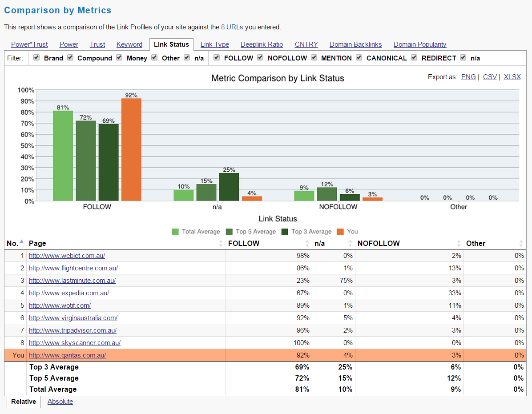Open the webjet.com.au page link

[67, 256]
